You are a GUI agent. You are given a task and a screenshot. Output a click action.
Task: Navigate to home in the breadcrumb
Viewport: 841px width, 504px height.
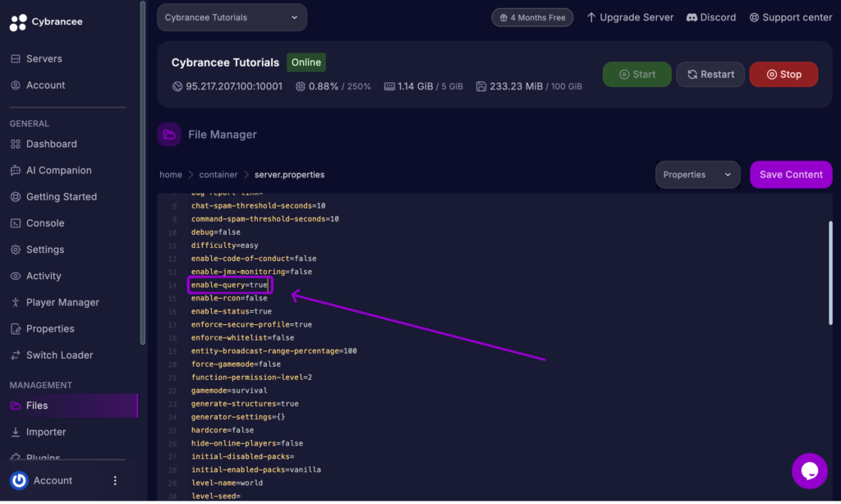point(171,175)
